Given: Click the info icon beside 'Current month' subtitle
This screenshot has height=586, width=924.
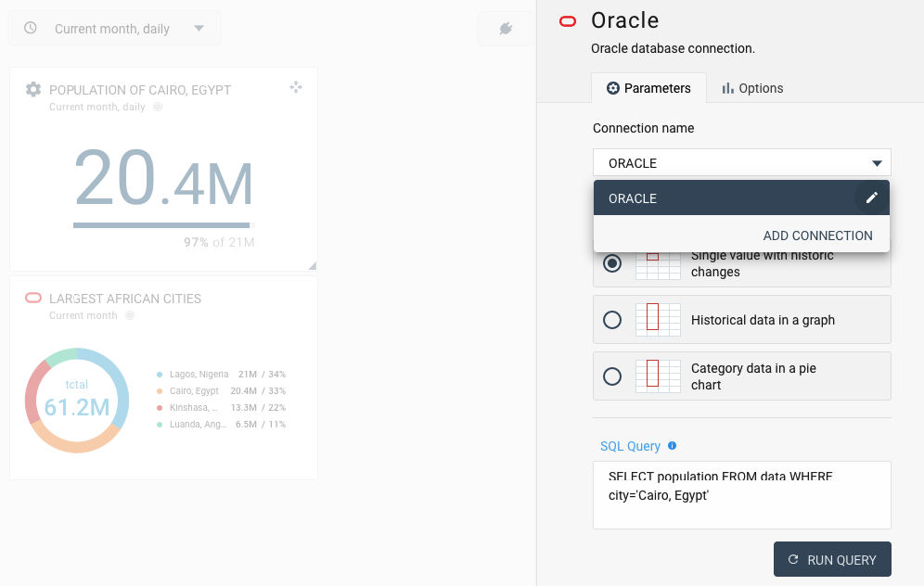Looking at the screenshot, I should [130, 315].
